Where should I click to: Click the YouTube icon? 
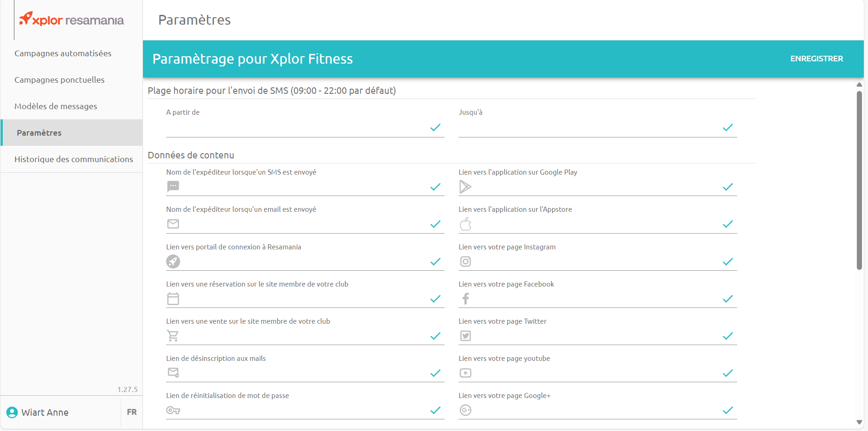466,373
